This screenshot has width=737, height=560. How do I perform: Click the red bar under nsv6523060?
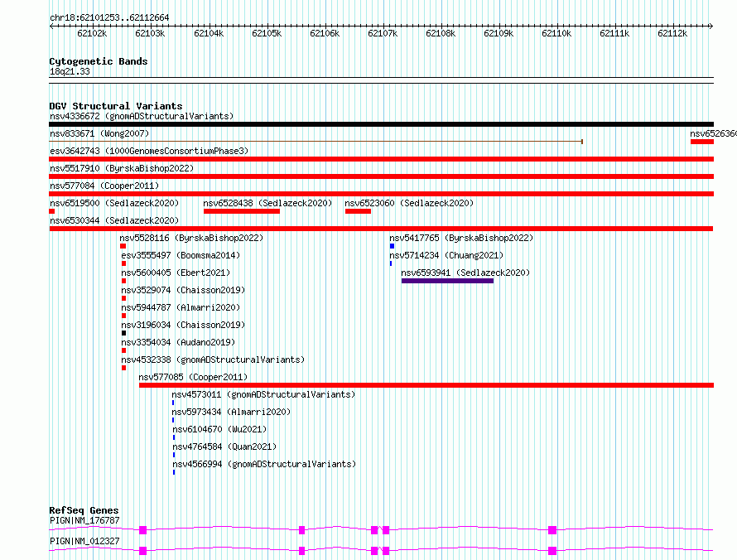tap(358, 211)
